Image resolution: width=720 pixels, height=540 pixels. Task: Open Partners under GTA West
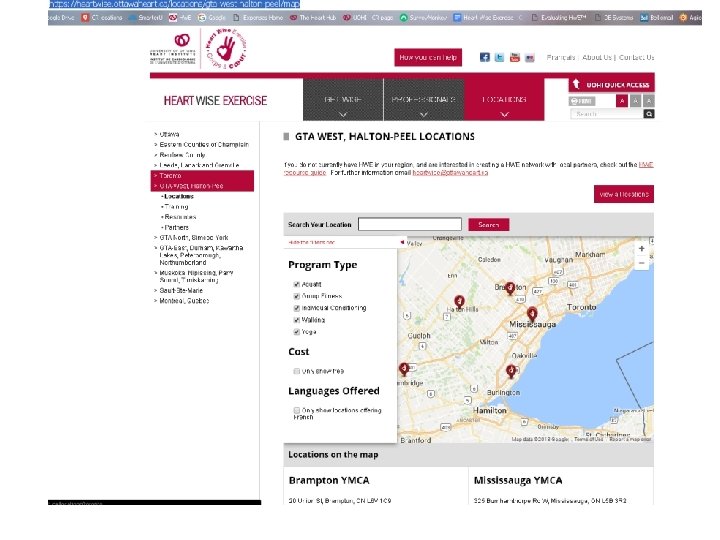point(176,227)
